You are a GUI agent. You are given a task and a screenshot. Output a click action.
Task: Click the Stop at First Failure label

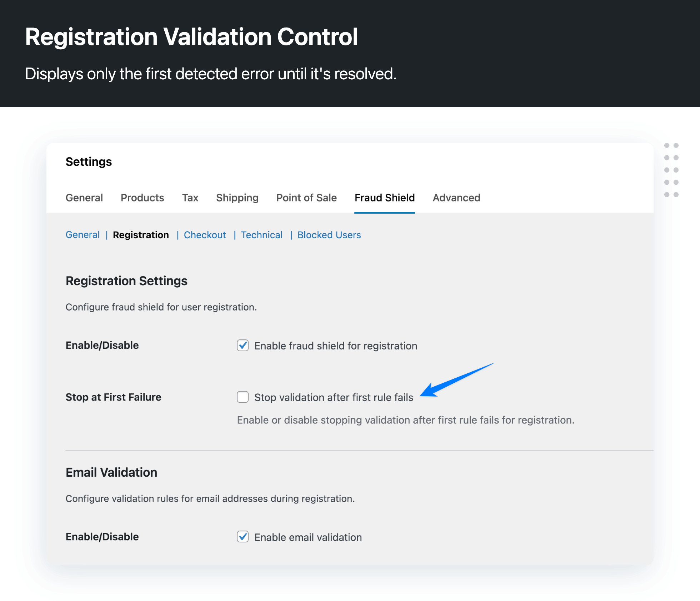tap(113, 397)
